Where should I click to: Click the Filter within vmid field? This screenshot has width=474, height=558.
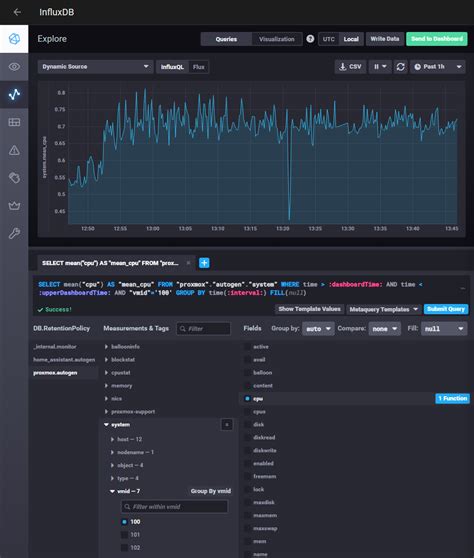click(x=174, y=506)
